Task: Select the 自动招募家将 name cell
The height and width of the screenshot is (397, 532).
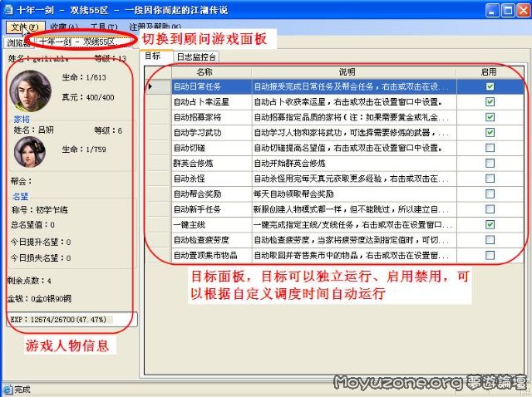Action: 211,117
